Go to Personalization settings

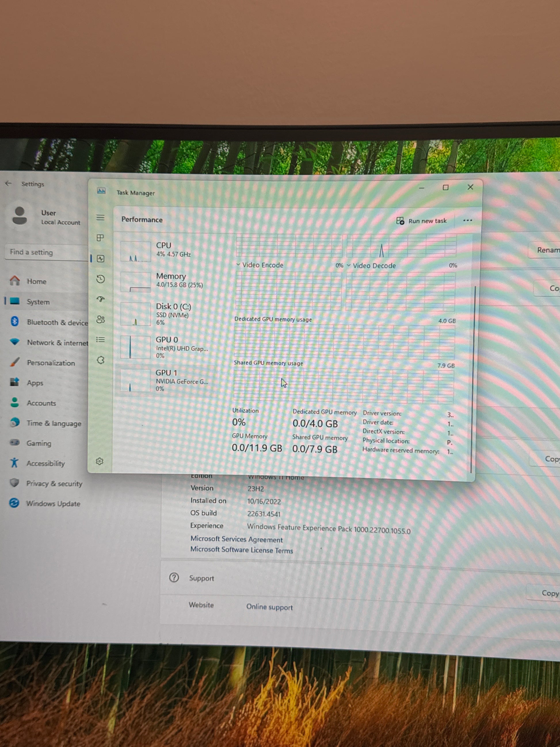51,363
